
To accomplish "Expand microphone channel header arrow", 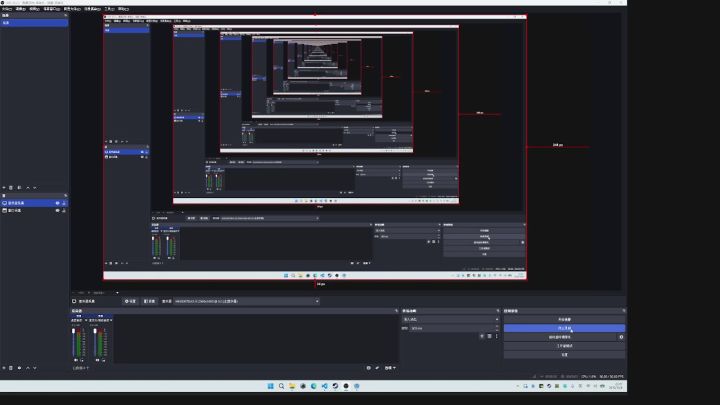I will click(111, 320).
